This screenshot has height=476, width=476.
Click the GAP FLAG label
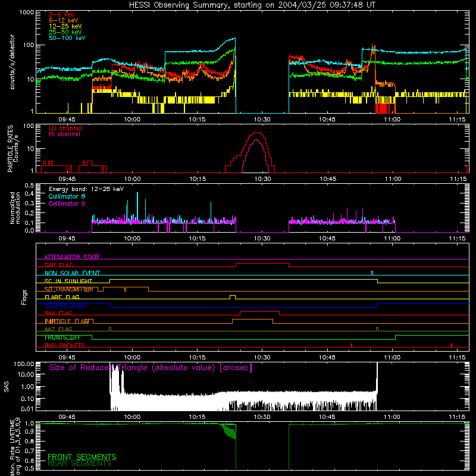59,265
